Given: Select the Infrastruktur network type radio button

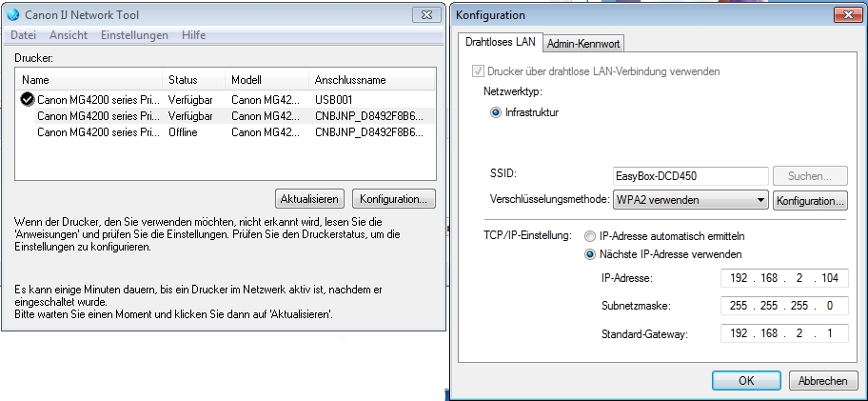Looking at the screenshot, I should pos(496,112).
